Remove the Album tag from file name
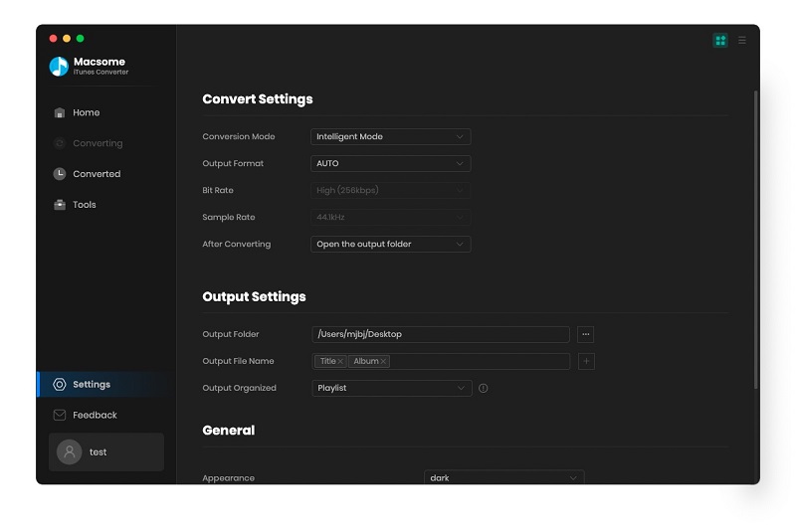This screenshot has height=532, width=796. click(383, 362)
